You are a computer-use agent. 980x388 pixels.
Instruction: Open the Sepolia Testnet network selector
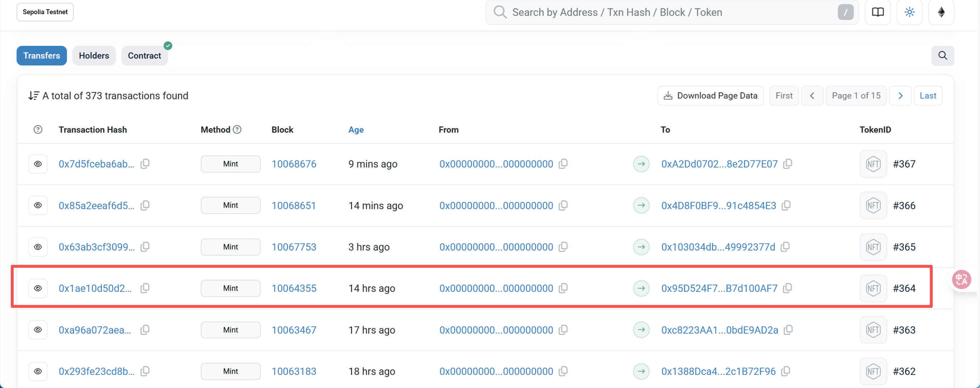pos(45,12)
